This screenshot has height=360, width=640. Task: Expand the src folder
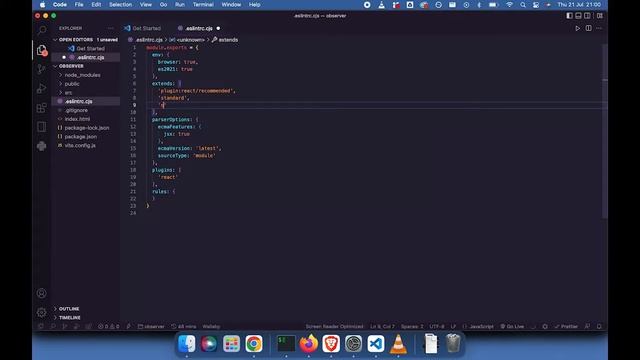point(68,93)
